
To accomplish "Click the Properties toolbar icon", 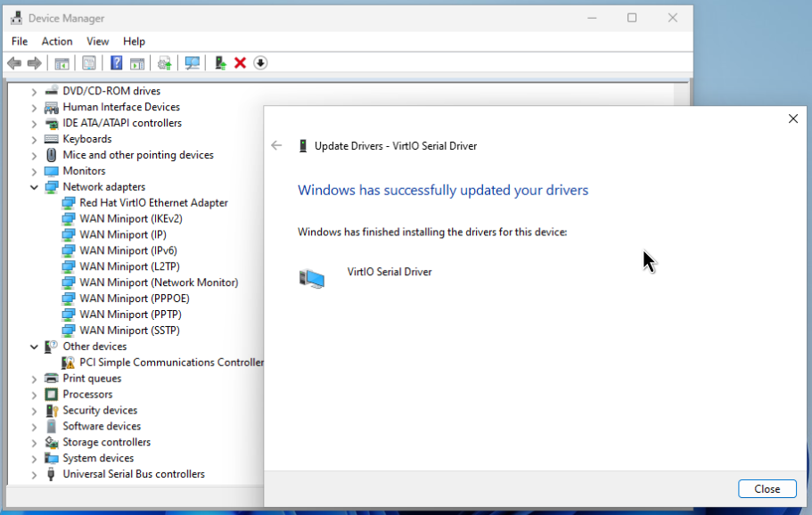I will point(89,63).
